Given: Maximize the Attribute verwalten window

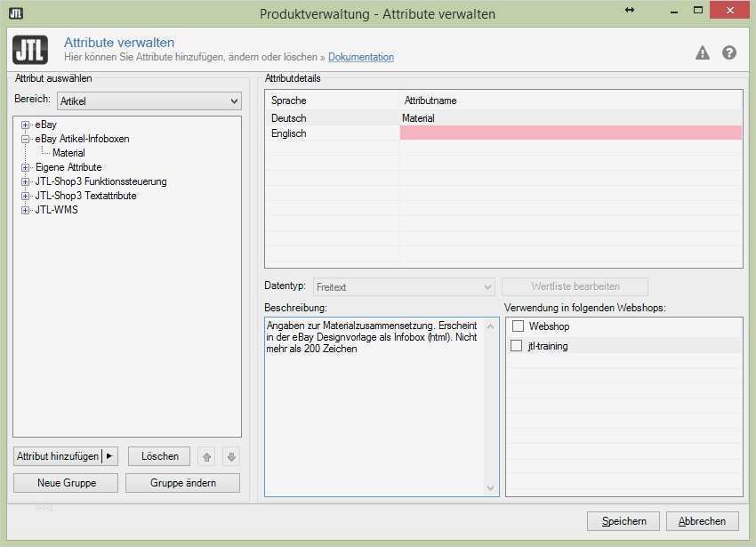Looking at the screenshot, I should (697, 10).
